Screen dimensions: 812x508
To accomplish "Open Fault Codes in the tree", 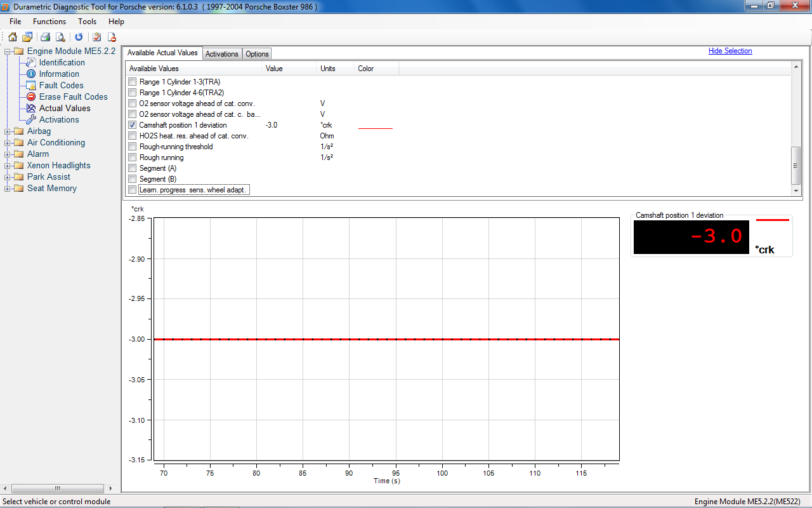I will click(61, 85).
